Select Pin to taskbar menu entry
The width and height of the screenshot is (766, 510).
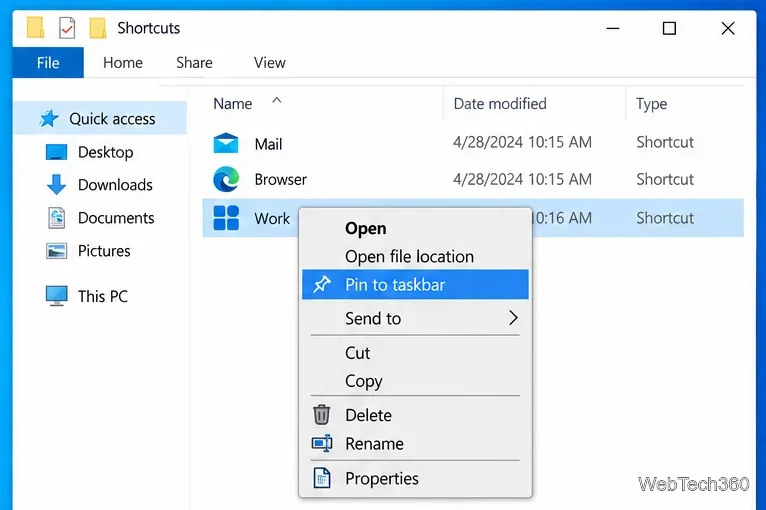point(415,284)
